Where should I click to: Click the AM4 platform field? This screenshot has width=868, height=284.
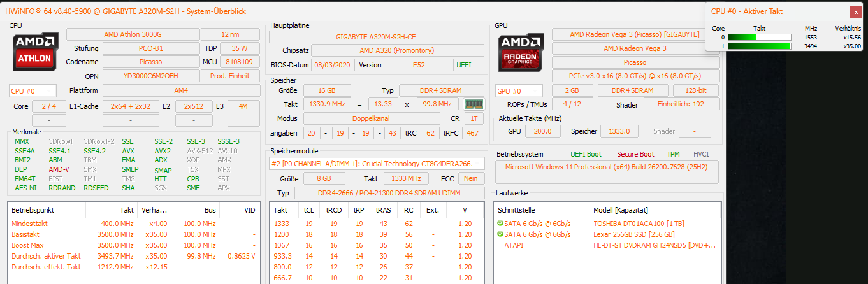[181, 90]
